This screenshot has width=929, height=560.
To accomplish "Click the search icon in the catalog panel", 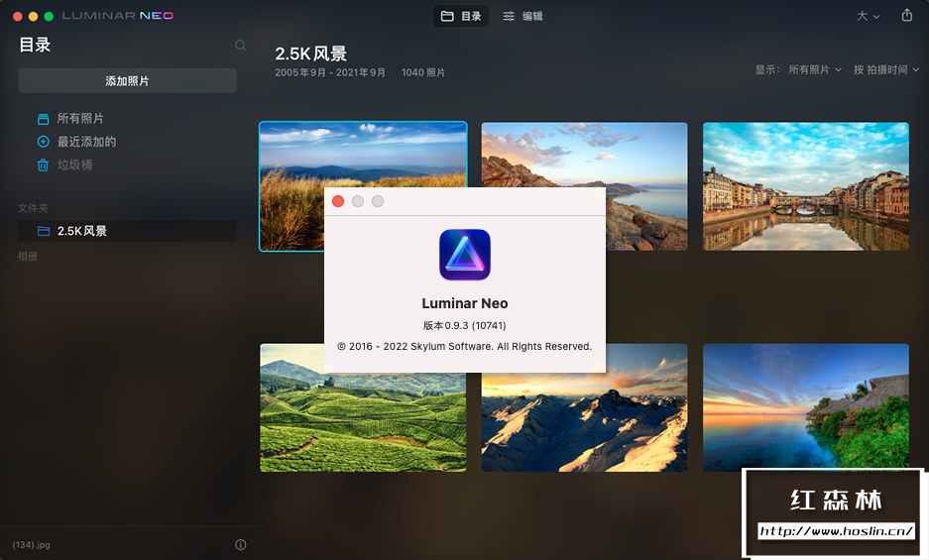I will point(240,46).
